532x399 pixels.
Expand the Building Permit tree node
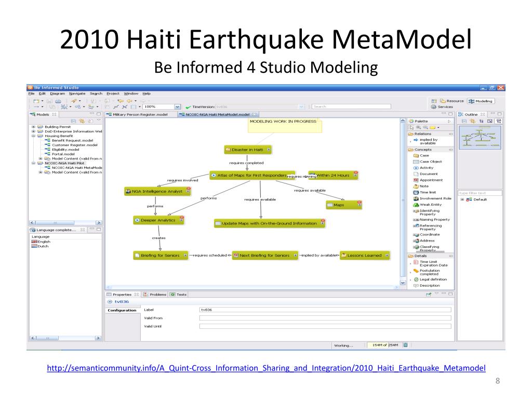pos(33,127)
